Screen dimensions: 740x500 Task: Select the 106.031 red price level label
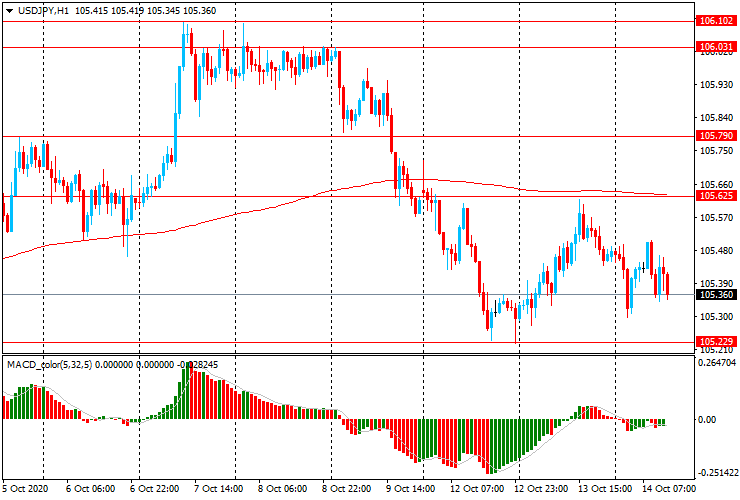point(716,46)
